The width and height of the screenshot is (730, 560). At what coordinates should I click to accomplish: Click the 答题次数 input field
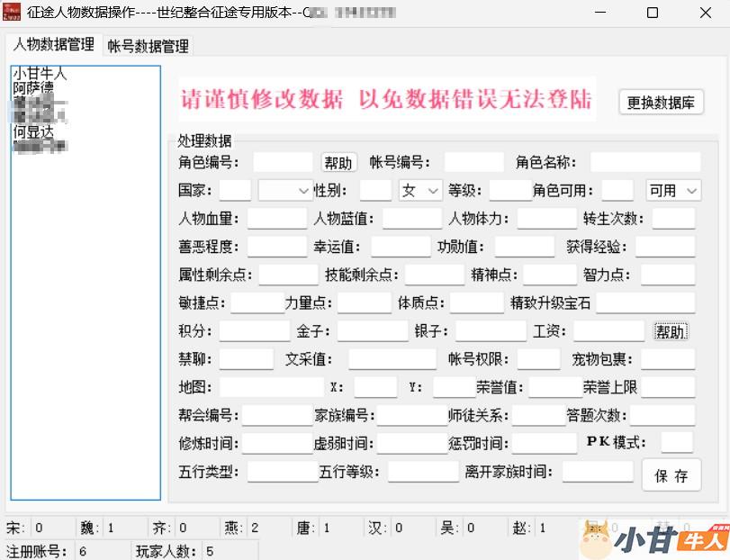[x=662, y=415]
